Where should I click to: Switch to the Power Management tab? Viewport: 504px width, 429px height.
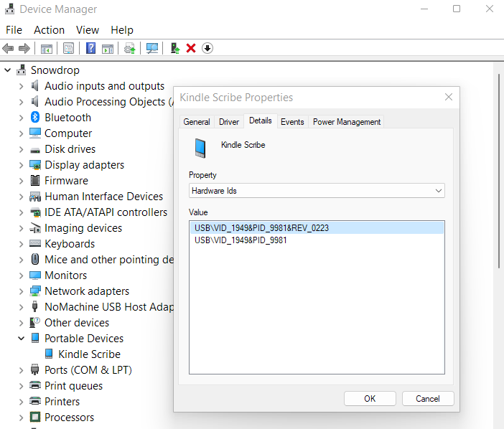coord(347,122)
